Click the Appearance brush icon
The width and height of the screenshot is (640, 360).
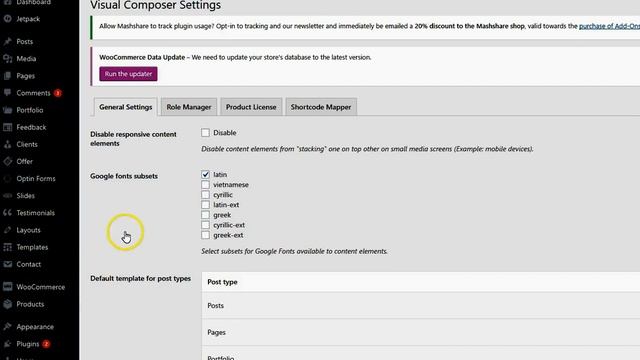tap(7, 327)
